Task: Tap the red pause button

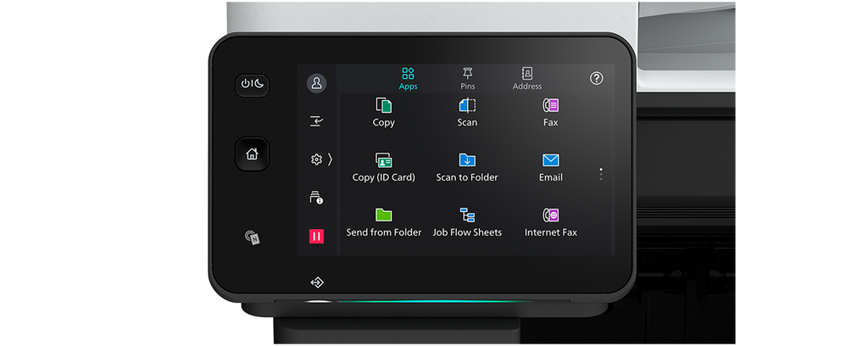Action: (x=317, y=237)
